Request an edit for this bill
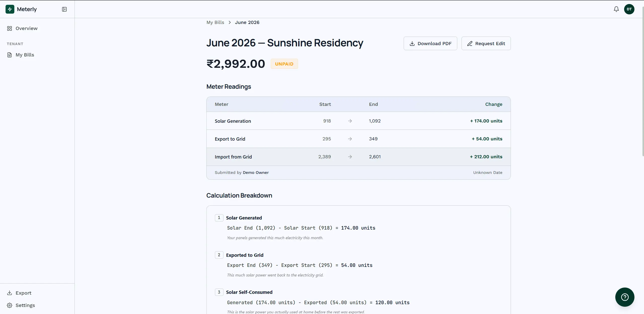Image resolution: width=644 pixels, height=314 pixels. pos(486,43)
